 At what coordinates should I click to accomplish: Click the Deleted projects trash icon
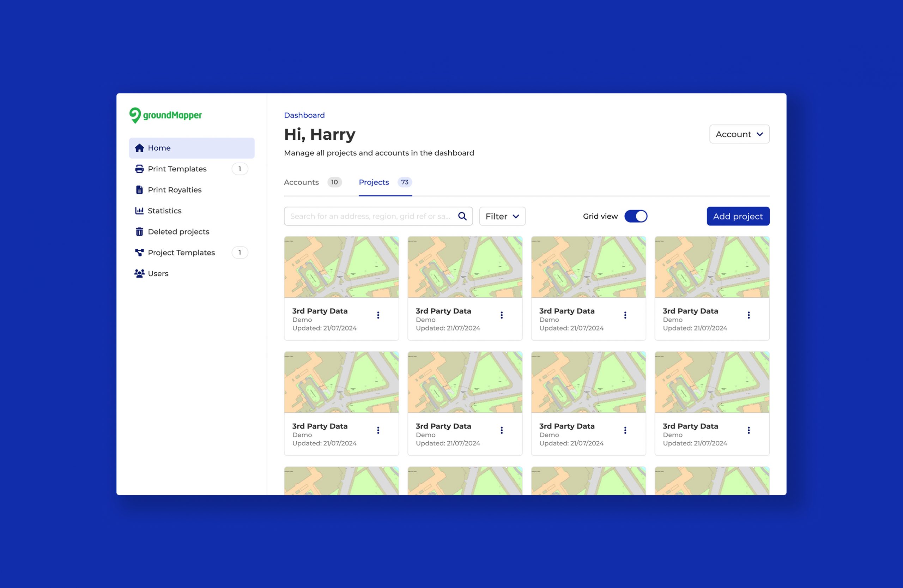[x=139, y=231]
